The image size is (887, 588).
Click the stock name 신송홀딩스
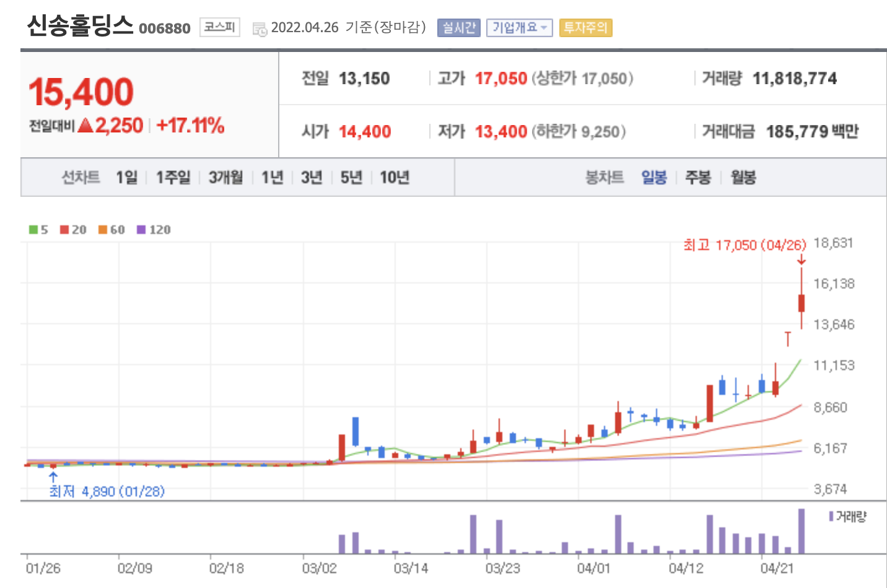tap(80, 26)
